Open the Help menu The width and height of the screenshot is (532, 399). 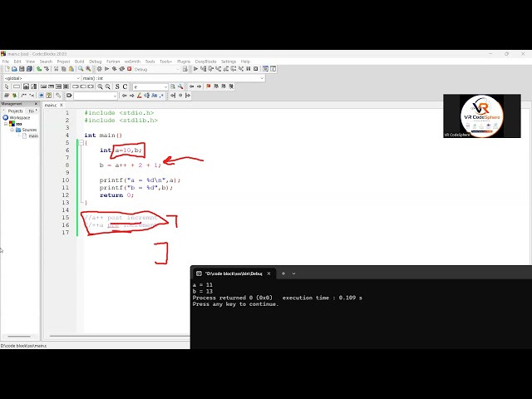245,62
